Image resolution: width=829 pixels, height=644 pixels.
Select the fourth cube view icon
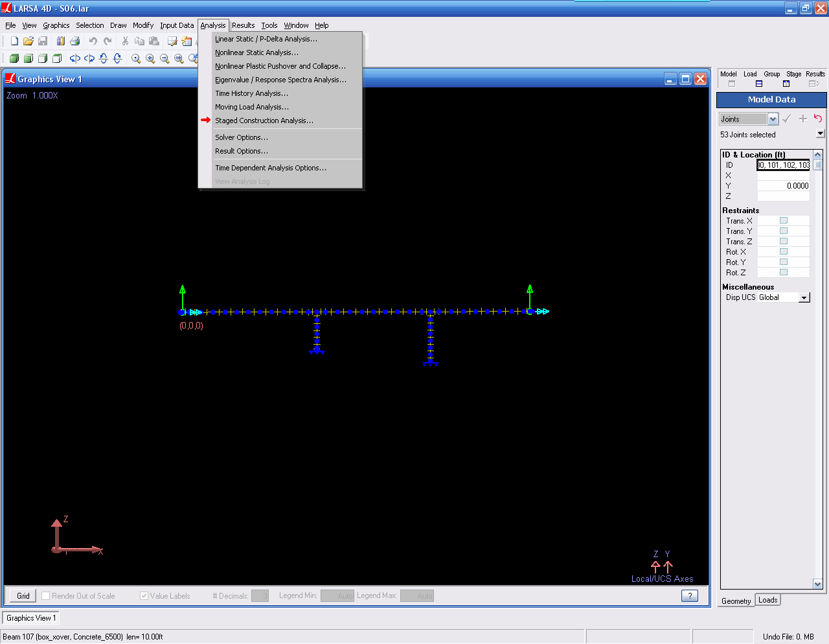(57, 58)
